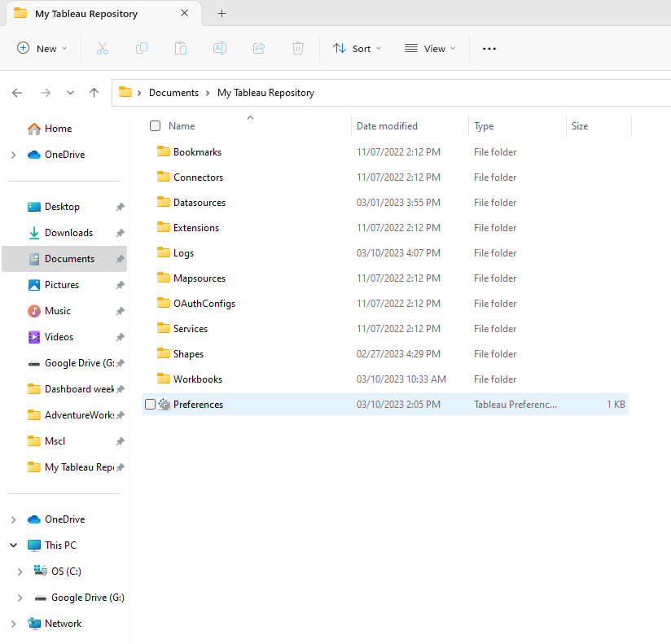Open the View dropdown menu
This screenshot has width=671, height=644.
point(430,49)
